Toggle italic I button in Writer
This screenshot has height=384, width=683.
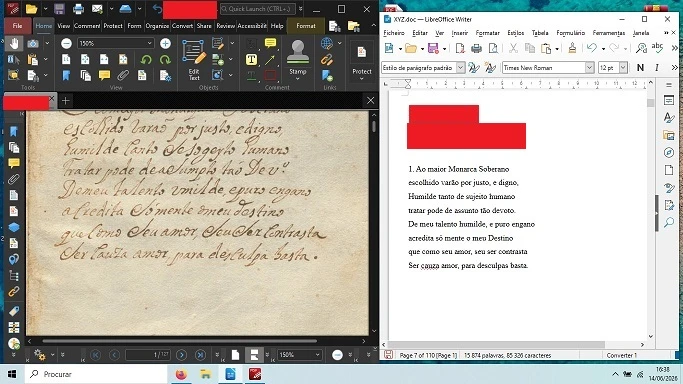coord(656,67)
